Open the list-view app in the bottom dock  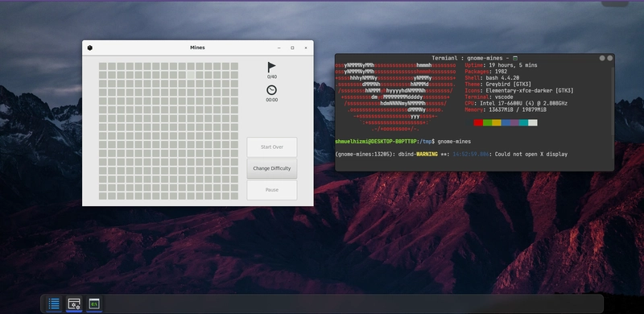coord(54,304)
